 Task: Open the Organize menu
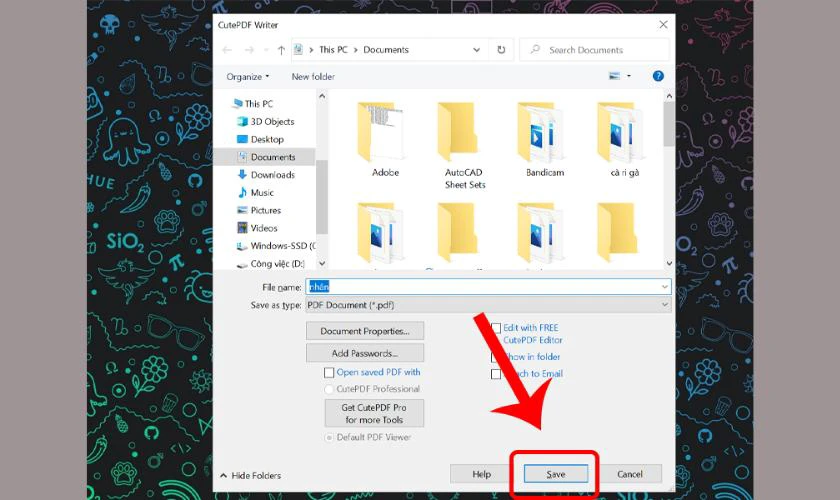tap(248, 77)
